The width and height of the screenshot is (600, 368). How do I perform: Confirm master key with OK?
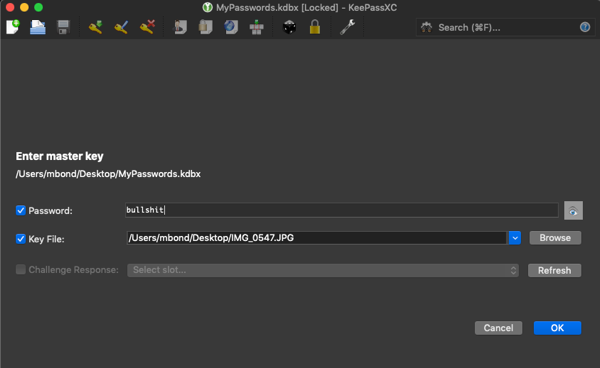pos(557,328)
